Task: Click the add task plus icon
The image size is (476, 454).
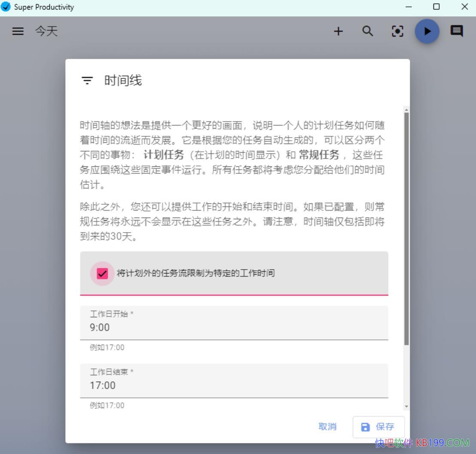Action: pyautogui.click(x=339, y=31)
